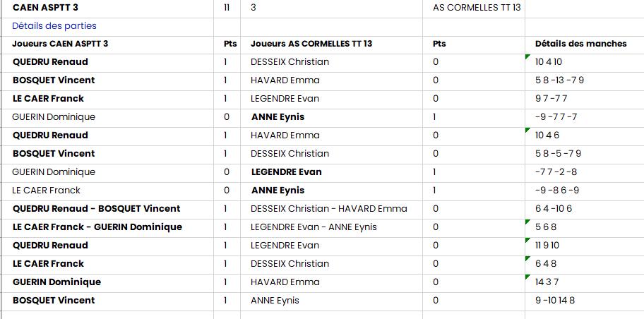Click the green comment marker on '10 4 10'
644x319 pixels.
click(528, 56)
